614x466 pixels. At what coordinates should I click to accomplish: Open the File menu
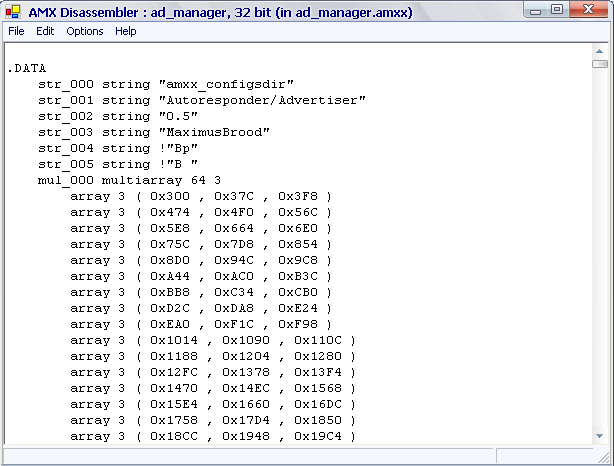pyautogui.click(x=16, y=31)
